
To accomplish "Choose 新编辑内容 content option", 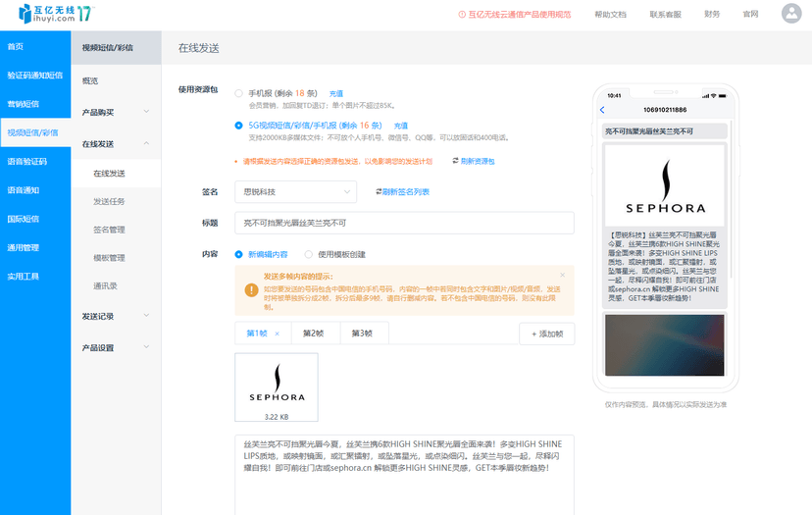I will (x=238, y=254).
